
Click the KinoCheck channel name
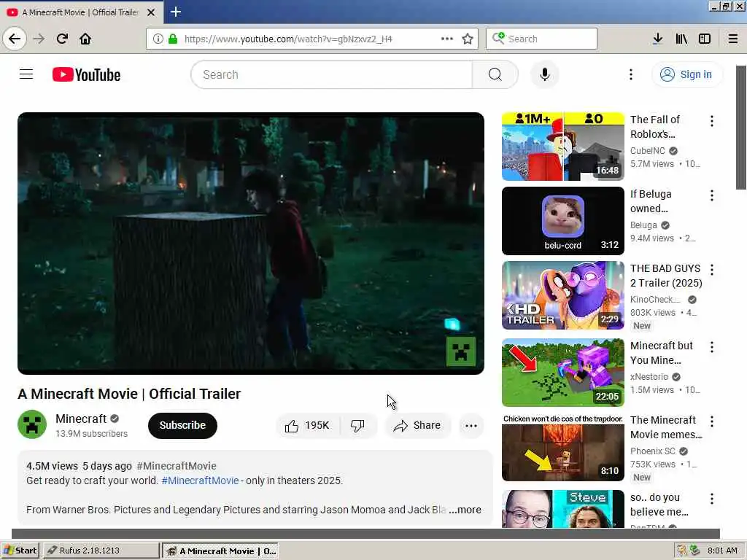[655, 300]
